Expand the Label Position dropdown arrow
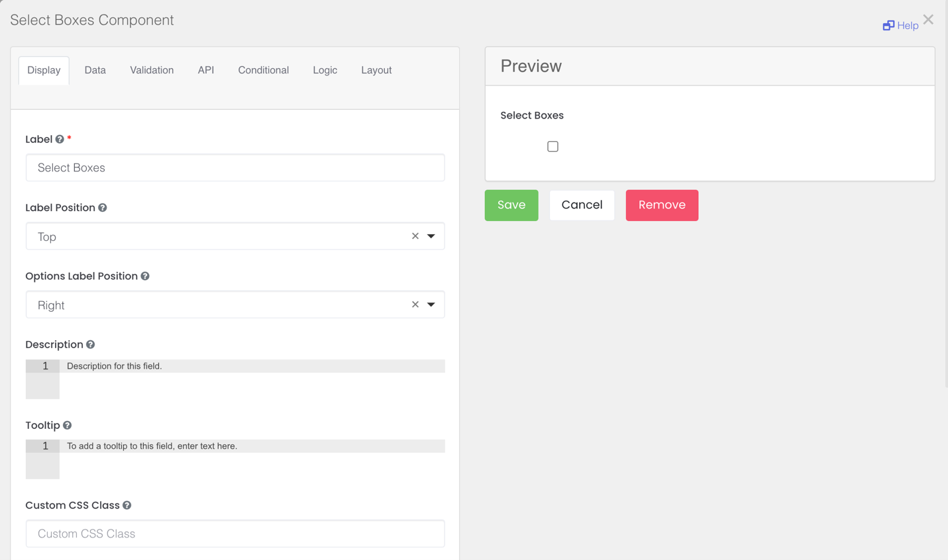The width and height of the screenshot is (948, 560). (x=431, y=236)
